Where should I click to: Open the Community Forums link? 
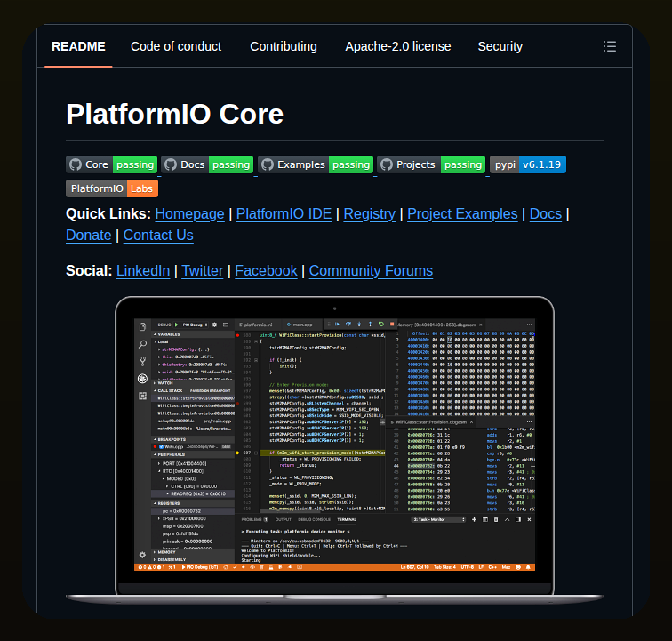(372, 271)
